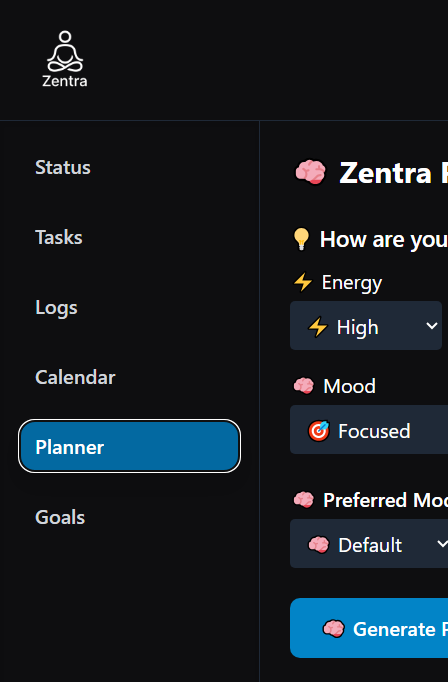Click the brain icon on the Generate button
The width and height of the screenshot is (448, 682).
[x=334, y=629]
